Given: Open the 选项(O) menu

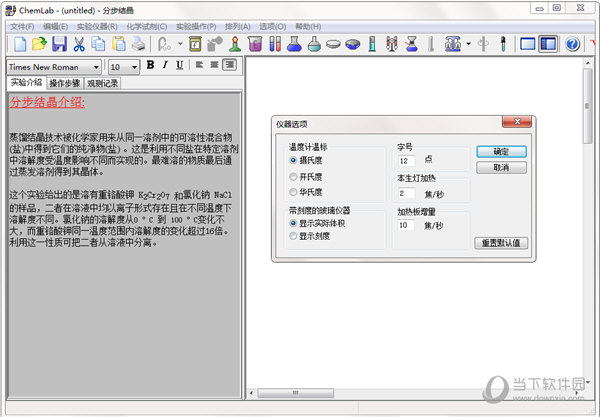Looking at the screenshot, I should point(273,26).
